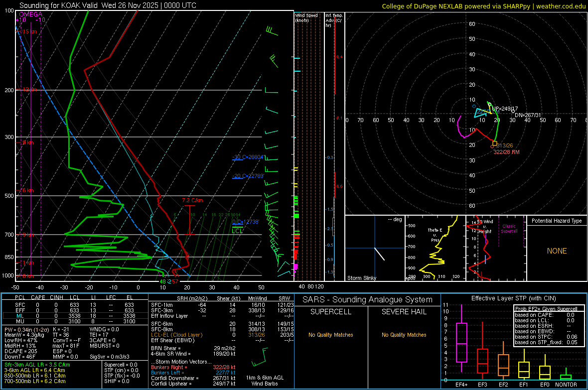Click the SR Wind v. Height inset title
The height and width of the screenshot is (390, 588).
point(485,227)
